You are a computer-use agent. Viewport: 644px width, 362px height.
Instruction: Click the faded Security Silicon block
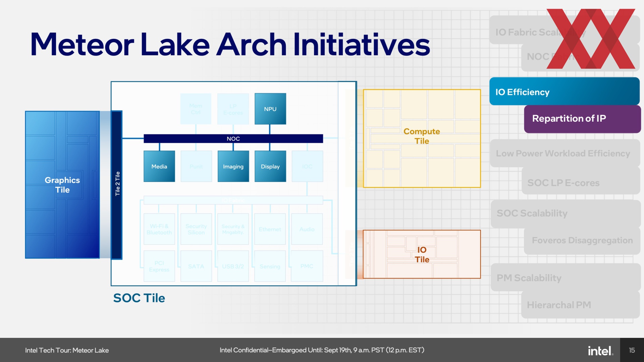[196, 229]
